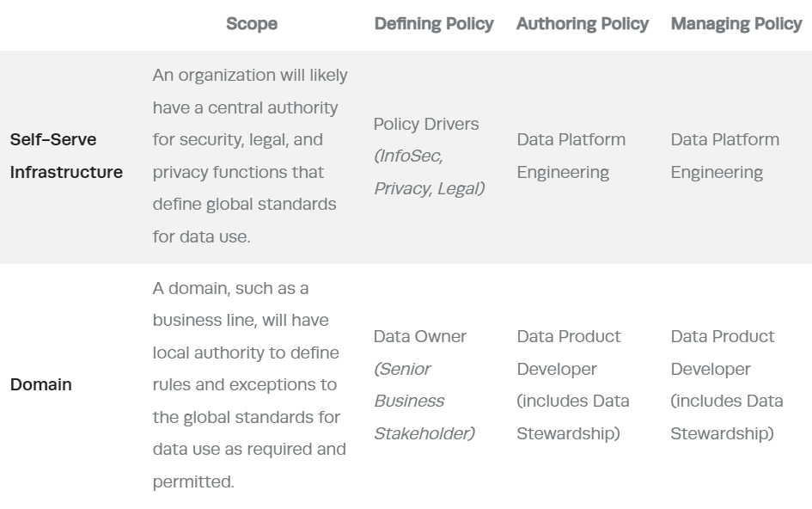
Task: Select the italic 'InfoSec, Privacy, Legal' text
Action: [x=428, y=172]
